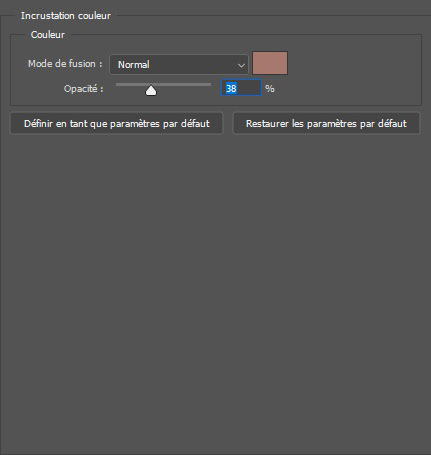Select the Normal text in blend mode box
This screenshot has width=431, height=455.
134,65
